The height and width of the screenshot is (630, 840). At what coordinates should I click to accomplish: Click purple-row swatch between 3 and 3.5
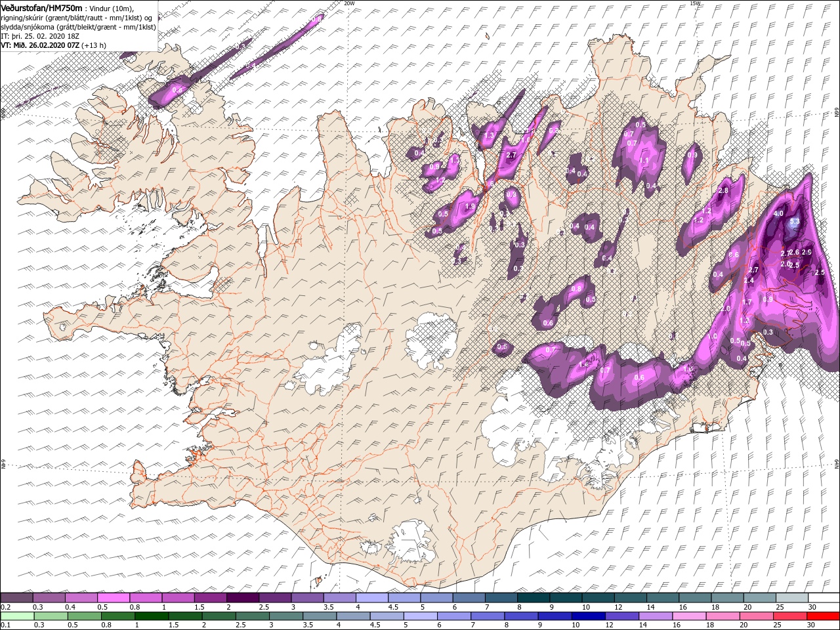306,598
